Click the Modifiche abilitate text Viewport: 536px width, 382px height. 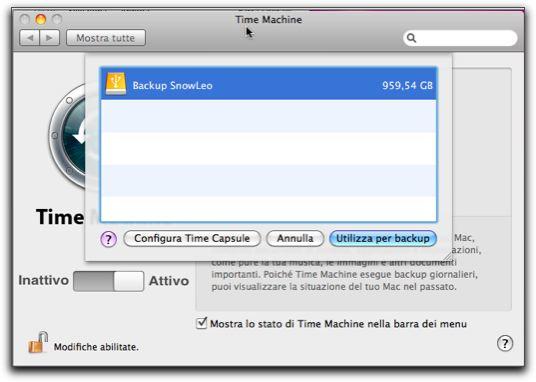point(96,347)
